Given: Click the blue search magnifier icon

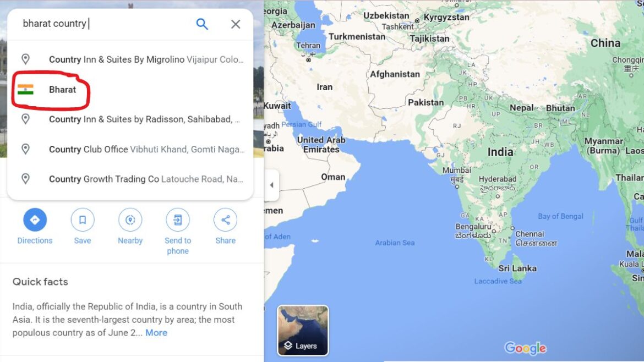Looking at the screenshot, I should pos(201,24).
